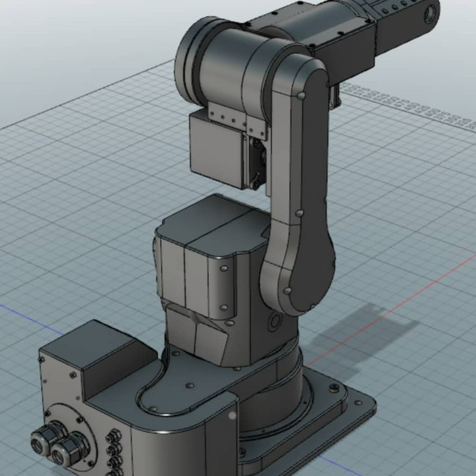This screenshot has width=476, height=476.
Task: Pick the top bolt on arm link
Action: point(301,97)
